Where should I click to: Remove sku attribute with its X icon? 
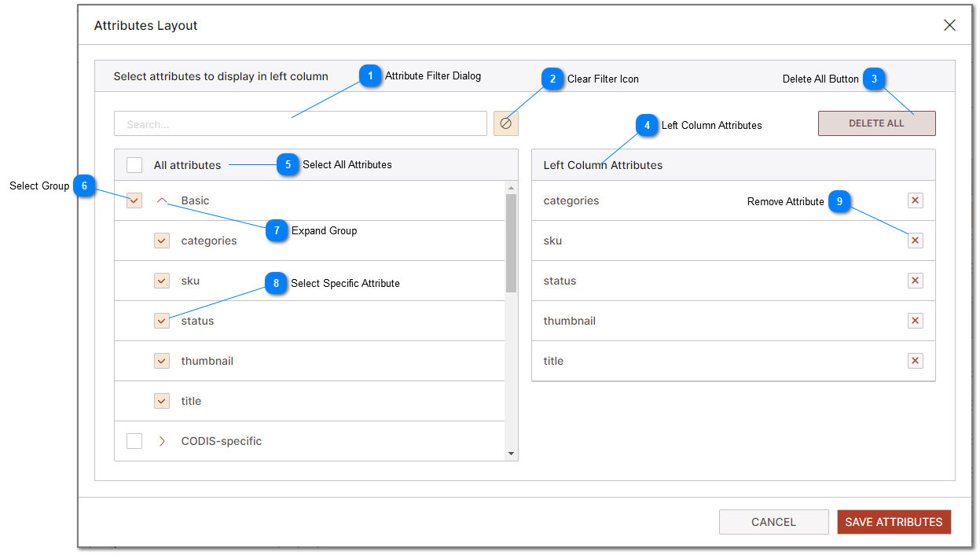point(915,241)
